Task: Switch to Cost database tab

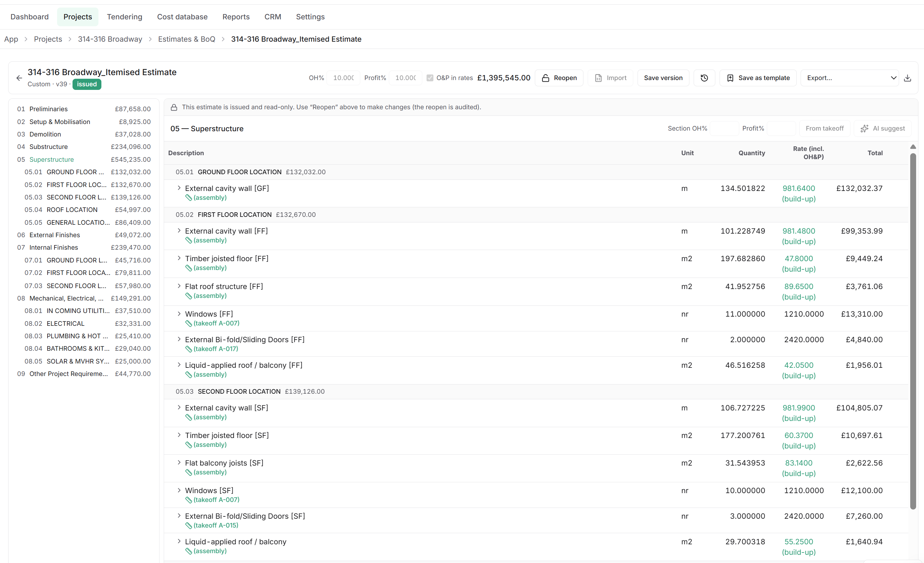Action: (x=182, y=17)
